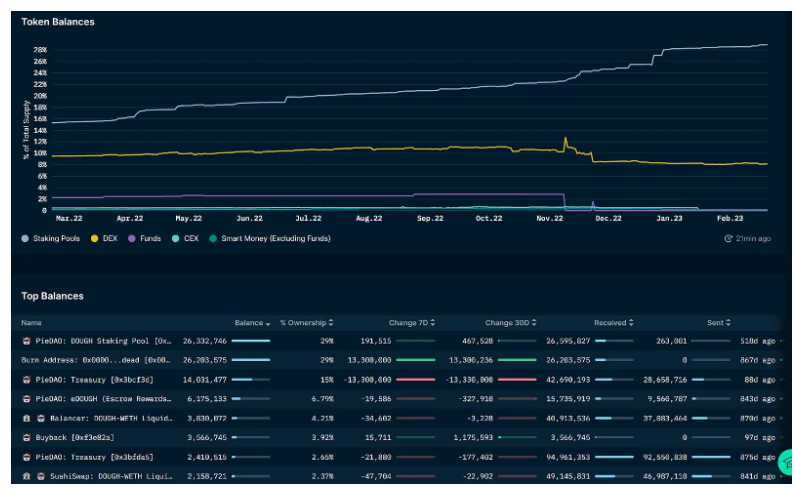
Task: Click the Top Balances heading
Action: (x=52, y=296)
